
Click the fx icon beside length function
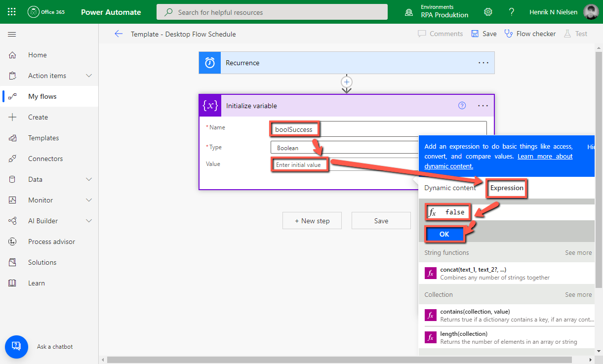431,337
